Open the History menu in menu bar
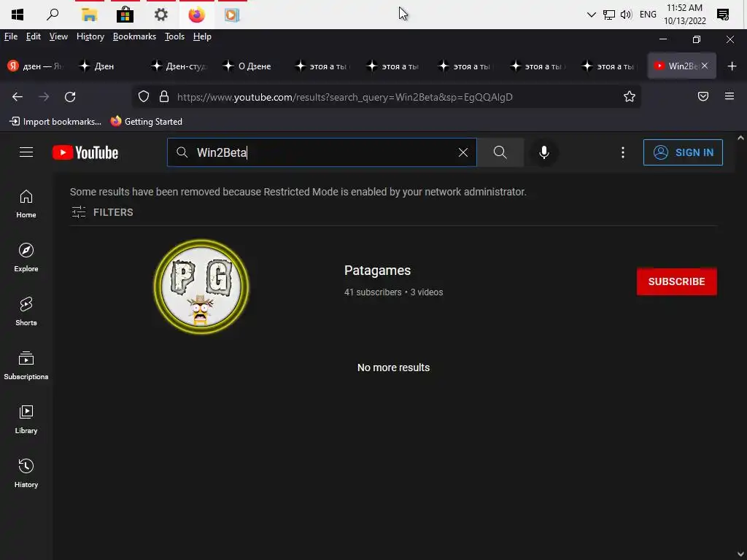The image size is (747, 560). click(x=90, y=36)
